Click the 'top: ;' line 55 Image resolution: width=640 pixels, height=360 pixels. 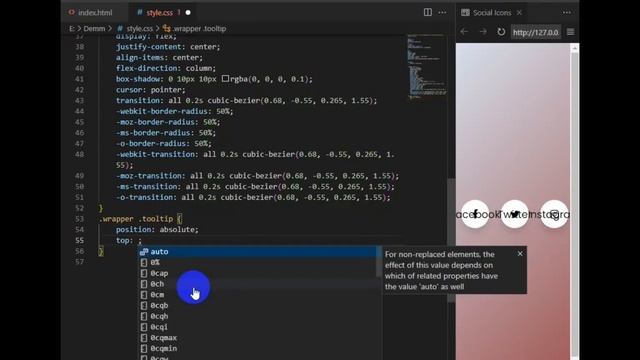click(129, 240)
